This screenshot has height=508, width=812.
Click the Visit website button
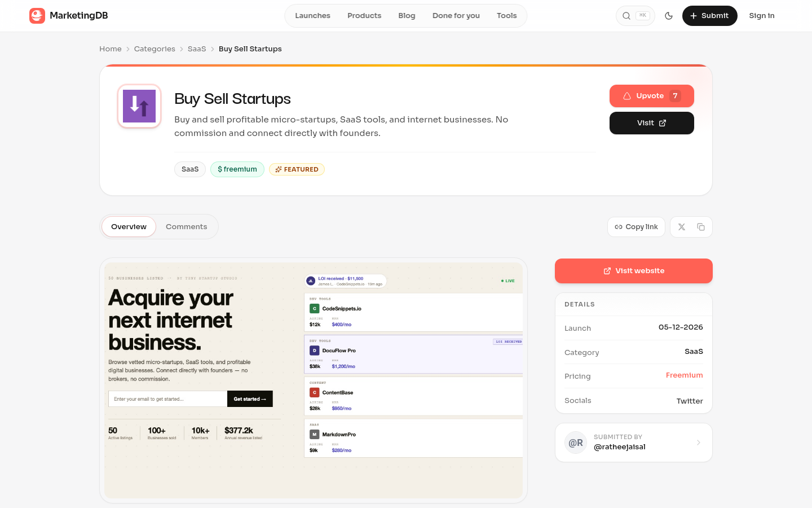[634, 271]
